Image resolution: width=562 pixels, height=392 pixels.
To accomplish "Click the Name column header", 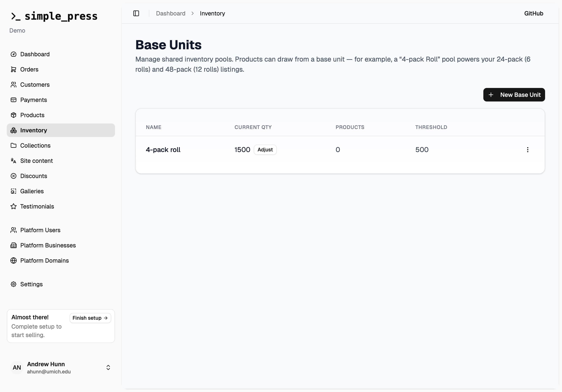I will pos(154,127).
